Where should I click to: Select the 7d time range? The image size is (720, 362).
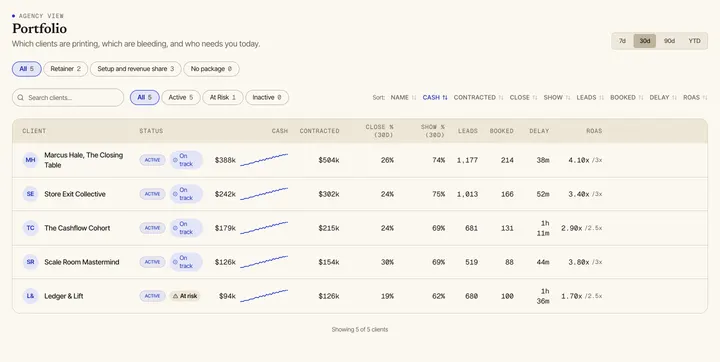click(622, 41)
